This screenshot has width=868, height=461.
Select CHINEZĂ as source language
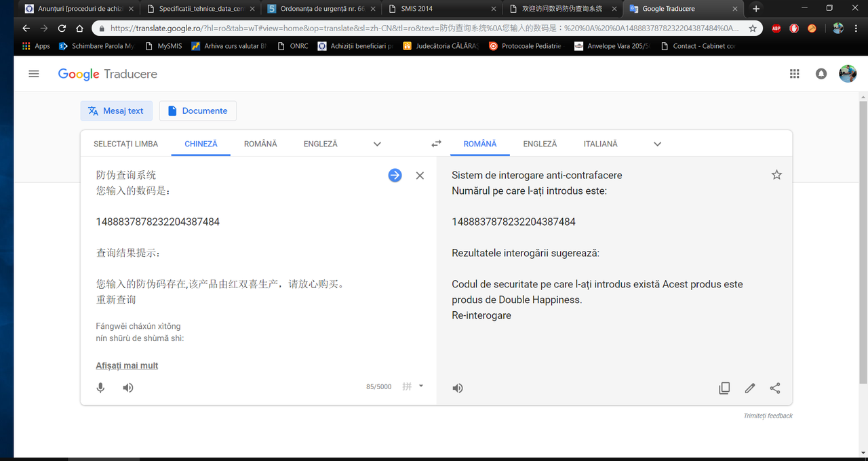201,144
